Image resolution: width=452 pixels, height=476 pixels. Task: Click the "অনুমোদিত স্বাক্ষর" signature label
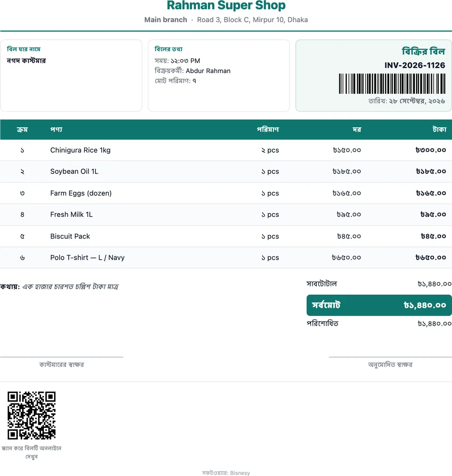pos(390,365)
